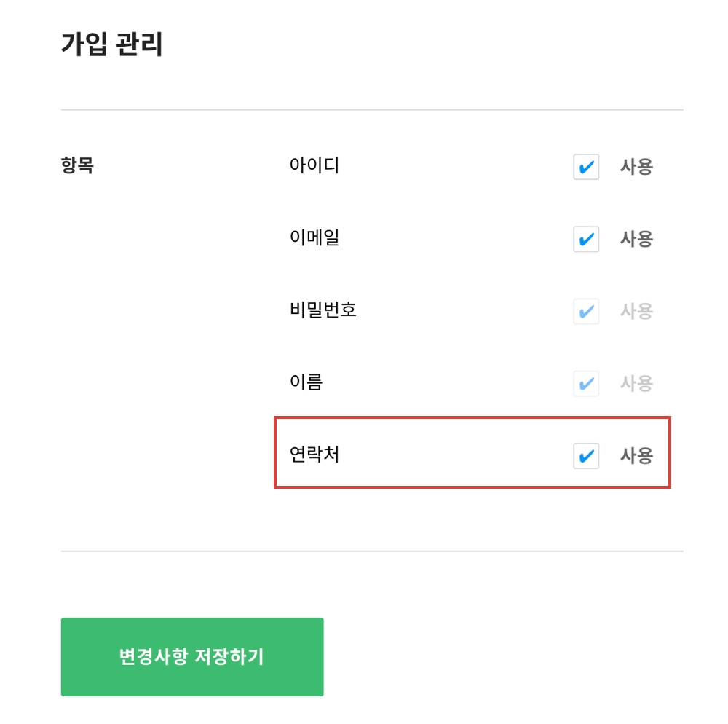Click the 사용 label beside 이메일
Screen dimensions: 728x724
(x=636, y=239)
